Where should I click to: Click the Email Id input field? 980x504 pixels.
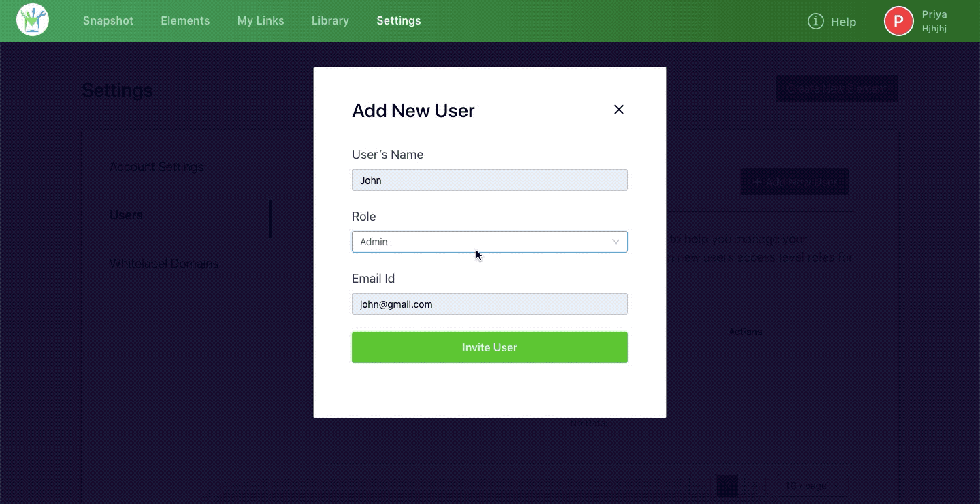[x=489, y=304]
